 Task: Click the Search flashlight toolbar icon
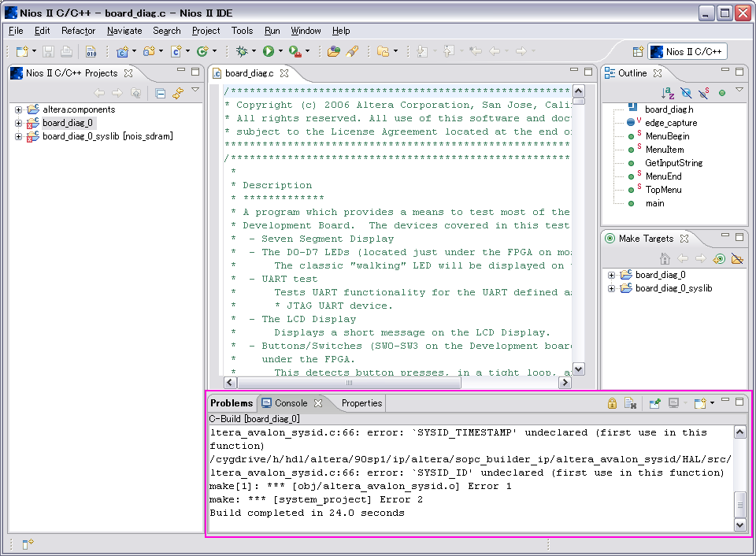tap(353, 51)
